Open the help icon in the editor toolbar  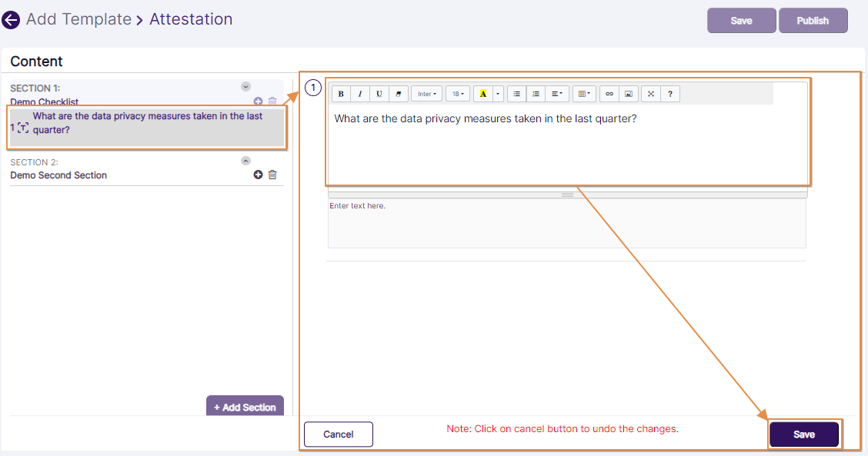pos(669,93)
